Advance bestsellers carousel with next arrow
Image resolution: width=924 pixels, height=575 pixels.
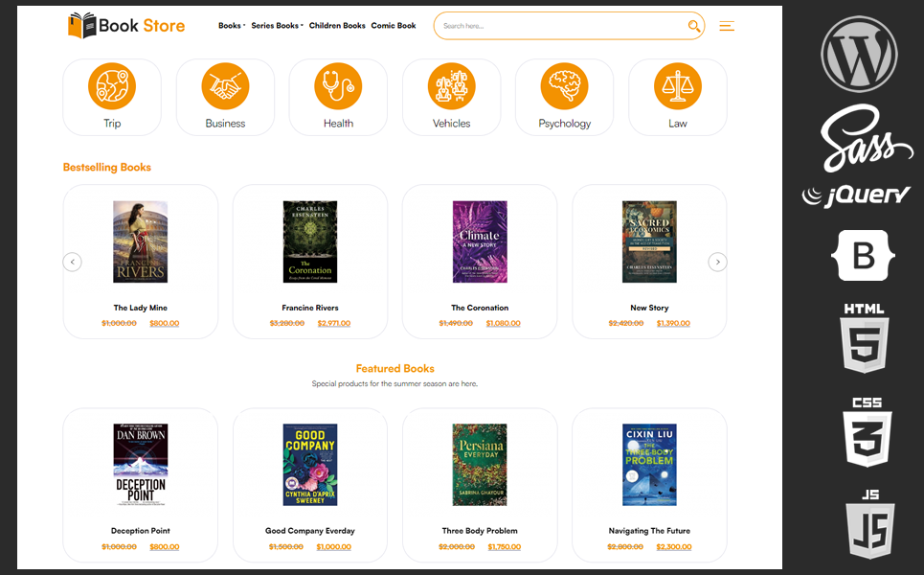pos(717,262)
